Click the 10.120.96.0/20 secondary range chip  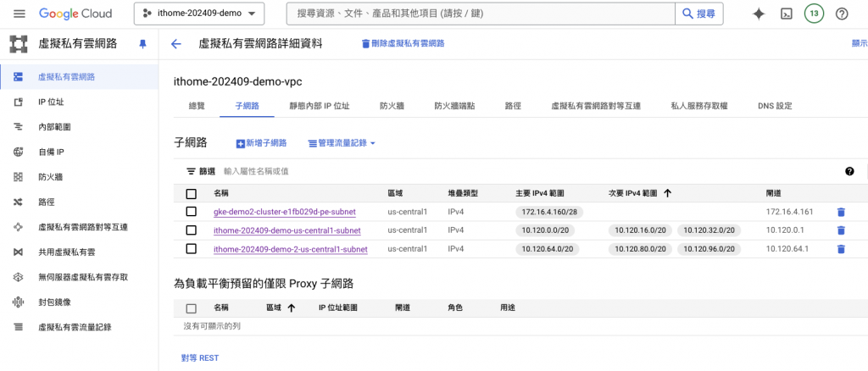(709, 249)
